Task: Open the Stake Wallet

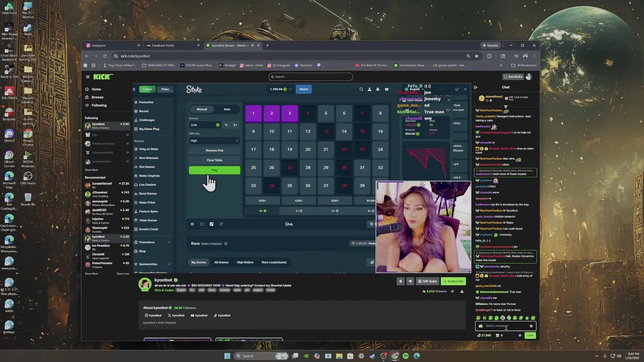Action: click(303, 89)
